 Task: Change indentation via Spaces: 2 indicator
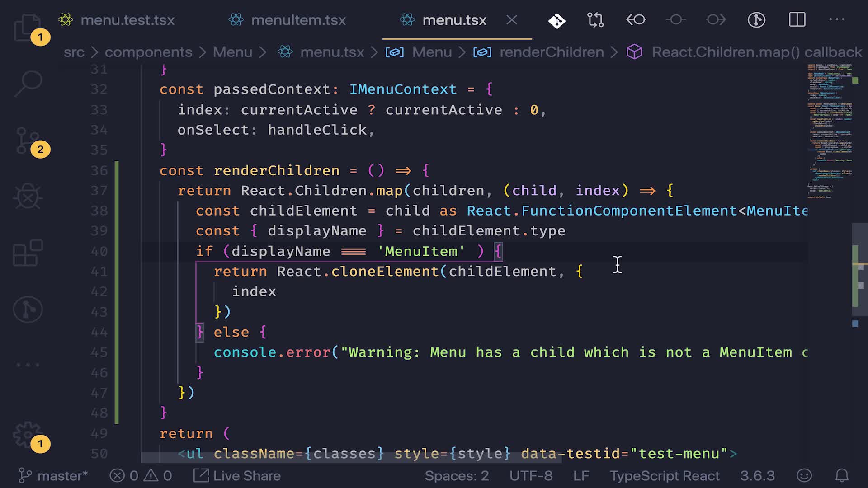457,476
